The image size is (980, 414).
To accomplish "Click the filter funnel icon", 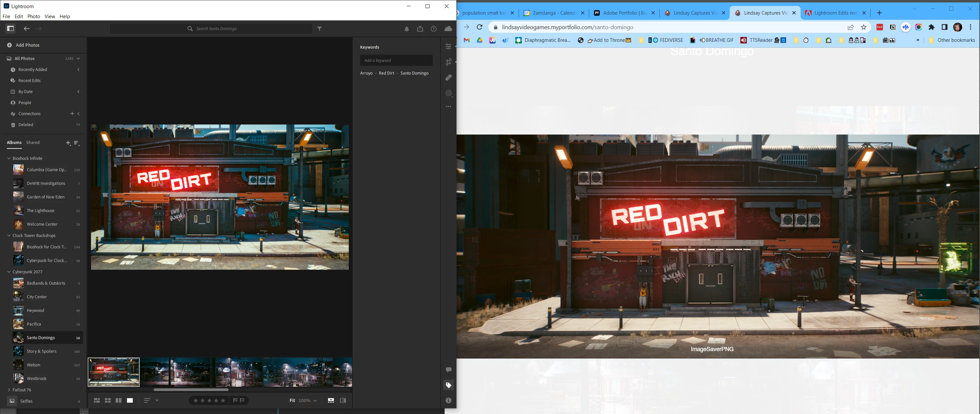I will [x=320, y=29].
